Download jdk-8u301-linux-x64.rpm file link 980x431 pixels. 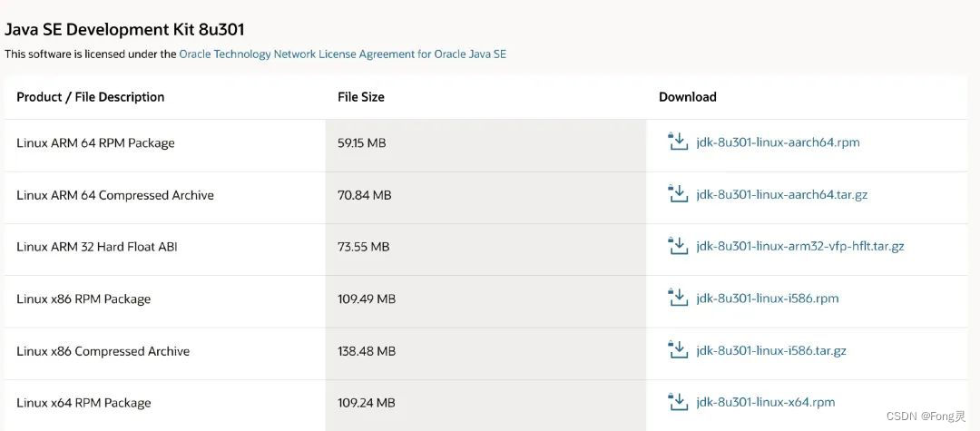(x=766, y=403)
